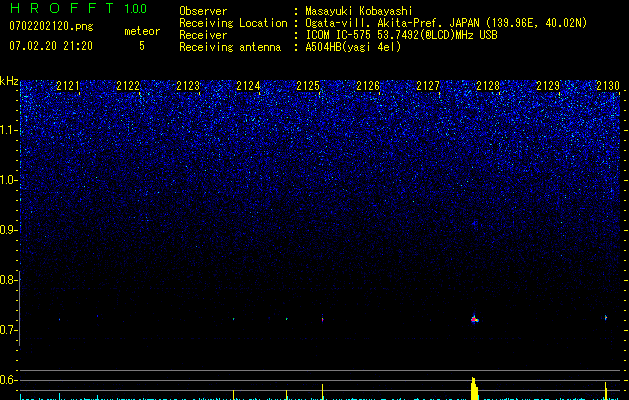Click the 2128 time marker

pyautogui.click(x=488, y=87)
